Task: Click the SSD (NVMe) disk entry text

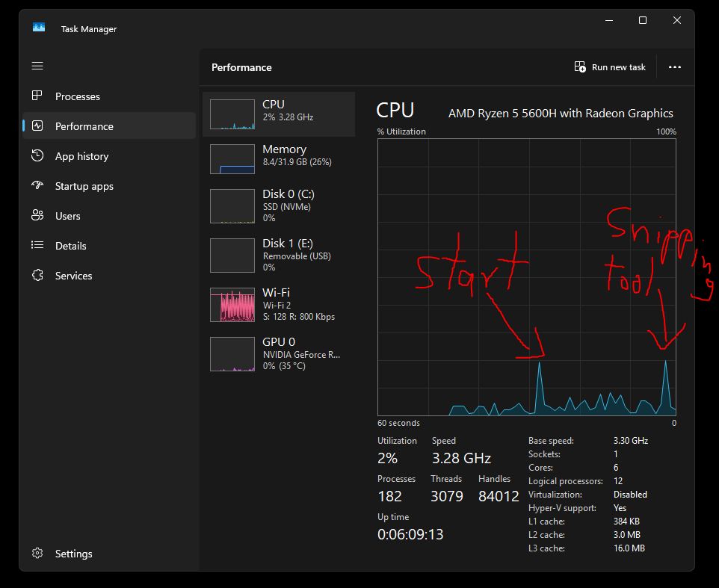Action: 286,207
